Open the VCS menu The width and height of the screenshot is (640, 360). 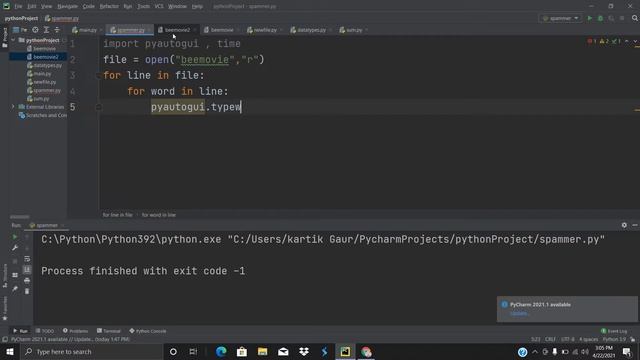click(x=159, y=7)
